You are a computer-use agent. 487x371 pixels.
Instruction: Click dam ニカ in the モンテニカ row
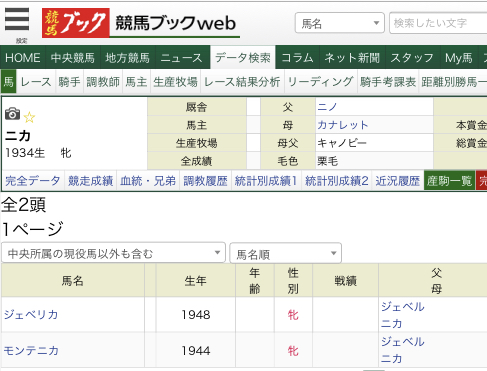[x=391, y=359]
